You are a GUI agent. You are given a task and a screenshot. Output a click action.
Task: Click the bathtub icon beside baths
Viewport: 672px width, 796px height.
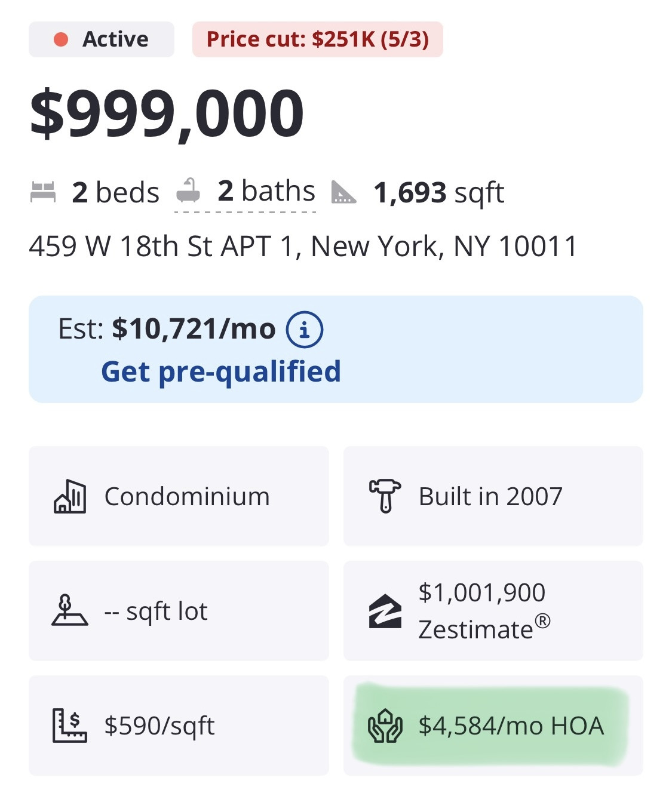189,191
